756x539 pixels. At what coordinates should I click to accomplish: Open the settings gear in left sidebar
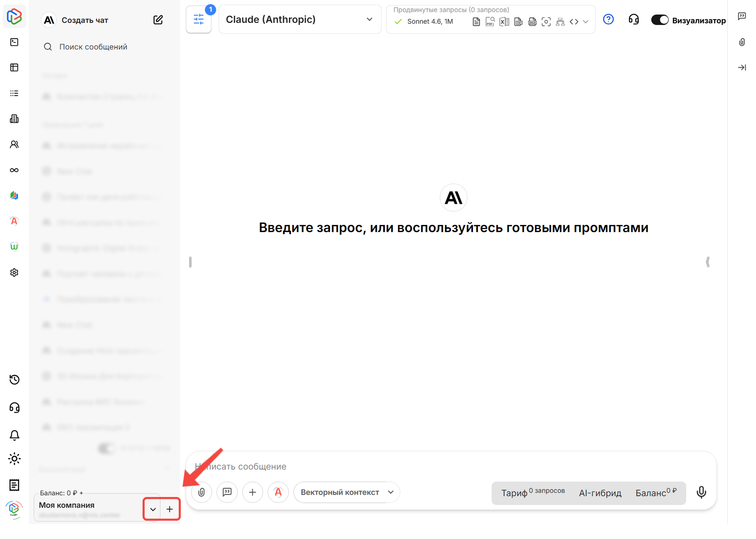[x=15, y=272]
